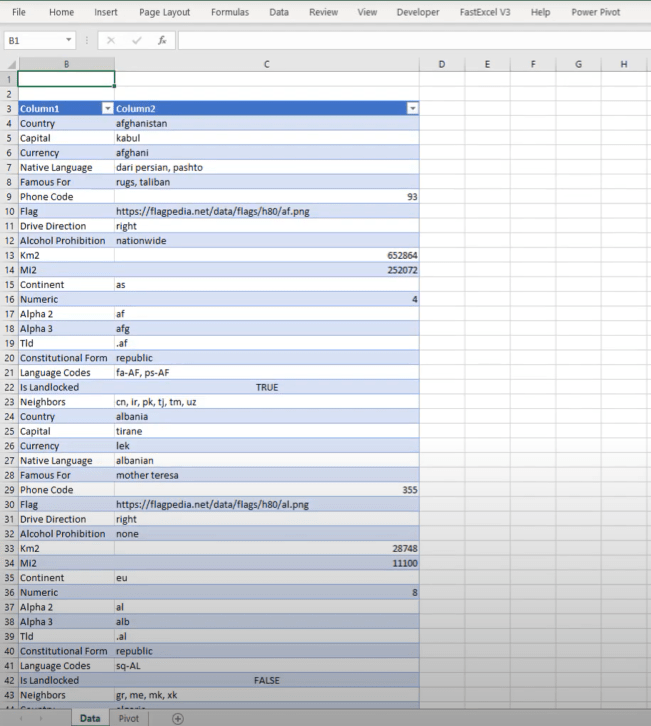Open the Help tab
Screen dimensions: 651x726
click(x=540, y=12)
